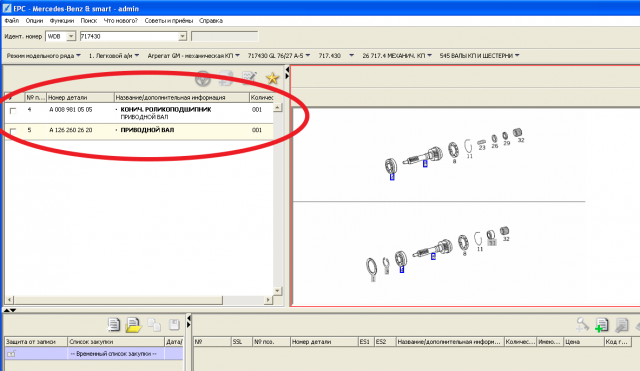
Task: Open the Файл menu
Action: pyautogui.click(x=12, y=20)
